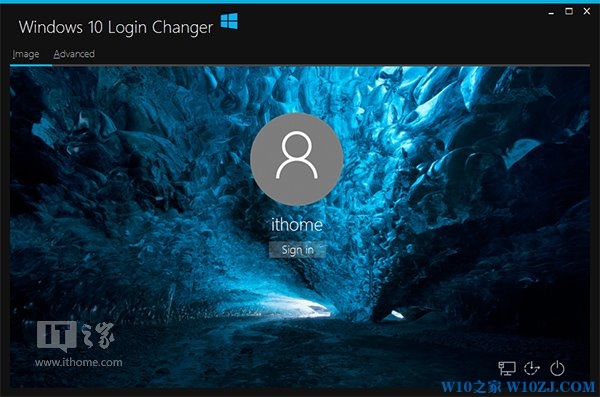Open the Ease of Access icon
The width and height of the screenshot is (600, 397).
click(x=532, y=368)
